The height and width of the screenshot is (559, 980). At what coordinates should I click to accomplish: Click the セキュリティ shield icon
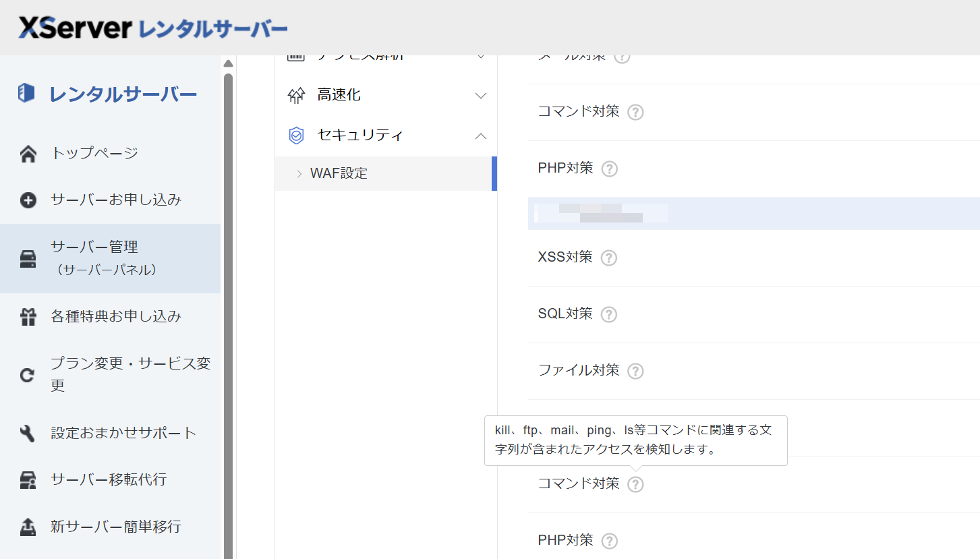(x=296, y=136)
